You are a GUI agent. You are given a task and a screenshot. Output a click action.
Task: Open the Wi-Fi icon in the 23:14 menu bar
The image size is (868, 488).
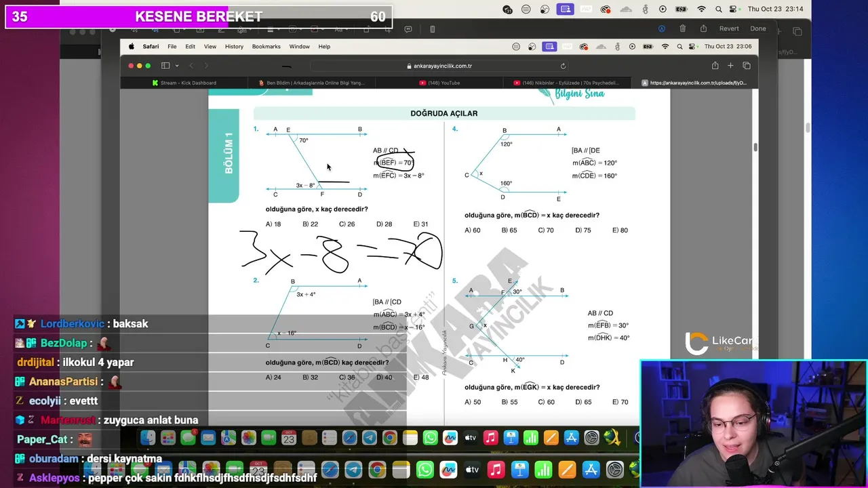click(x=701, y=9)
